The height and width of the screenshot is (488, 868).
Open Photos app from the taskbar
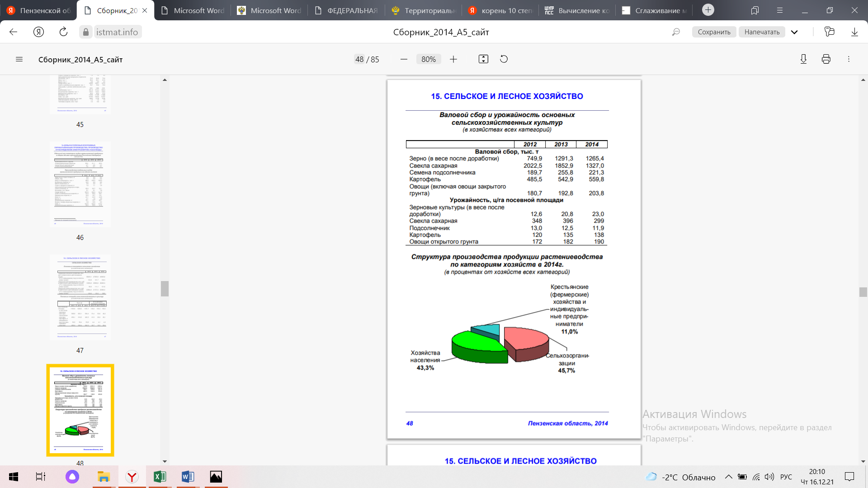pyautogui.click(x=216, y=477)
